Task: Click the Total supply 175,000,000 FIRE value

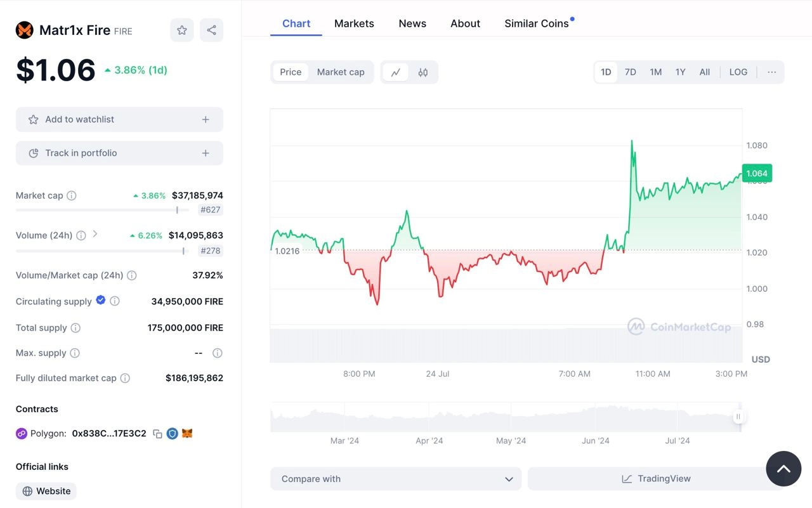Action: click(x=185, y=328)
